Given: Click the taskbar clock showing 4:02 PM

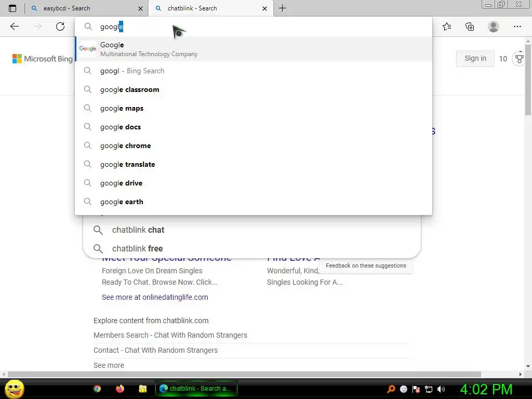Looking at the screenshot, I should (486, 389).
